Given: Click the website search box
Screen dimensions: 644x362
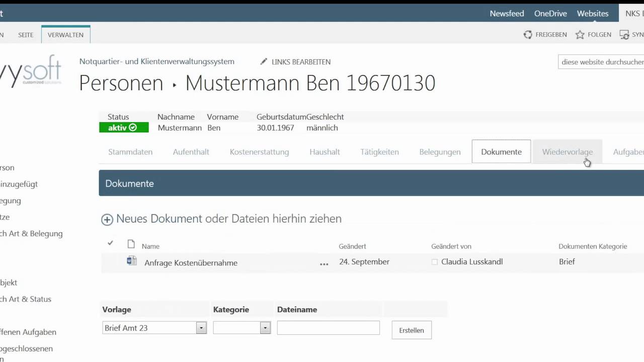Looking at the screenshot, I should click(601, 62).
